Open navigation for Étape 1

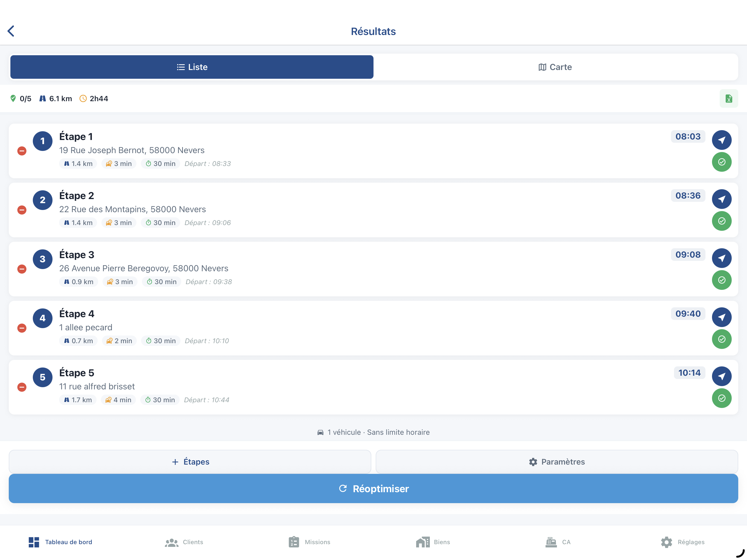722,140
